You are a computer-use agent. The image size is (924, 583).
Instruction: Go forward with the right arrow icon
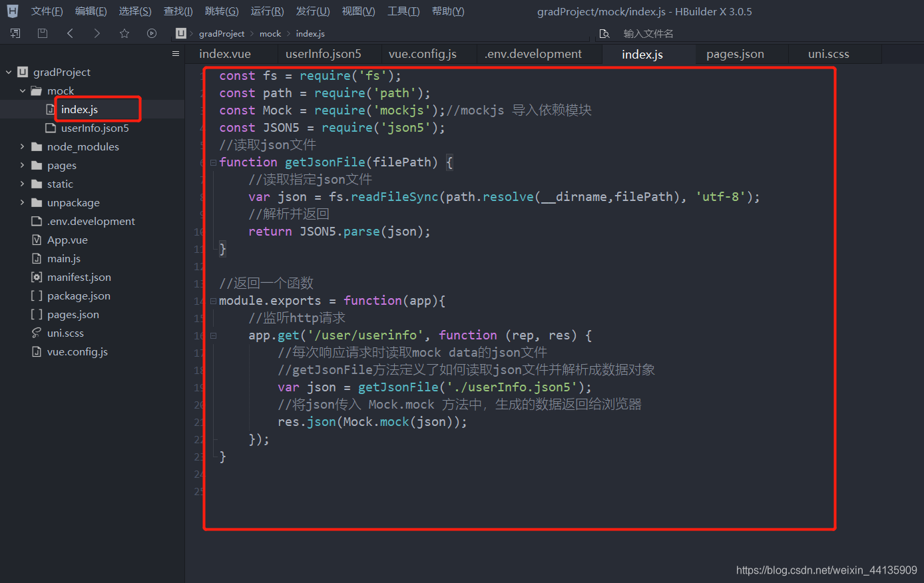97,33
